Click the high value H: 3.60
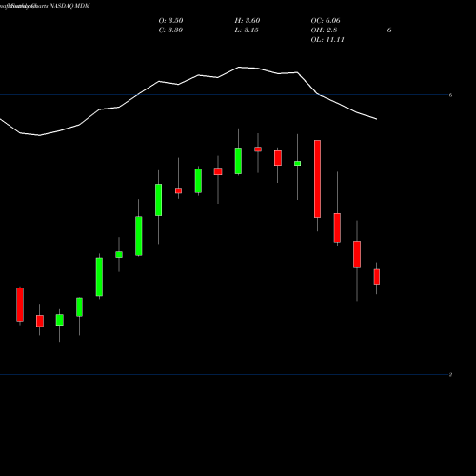The image size is (476, 476). pos(248,20)
